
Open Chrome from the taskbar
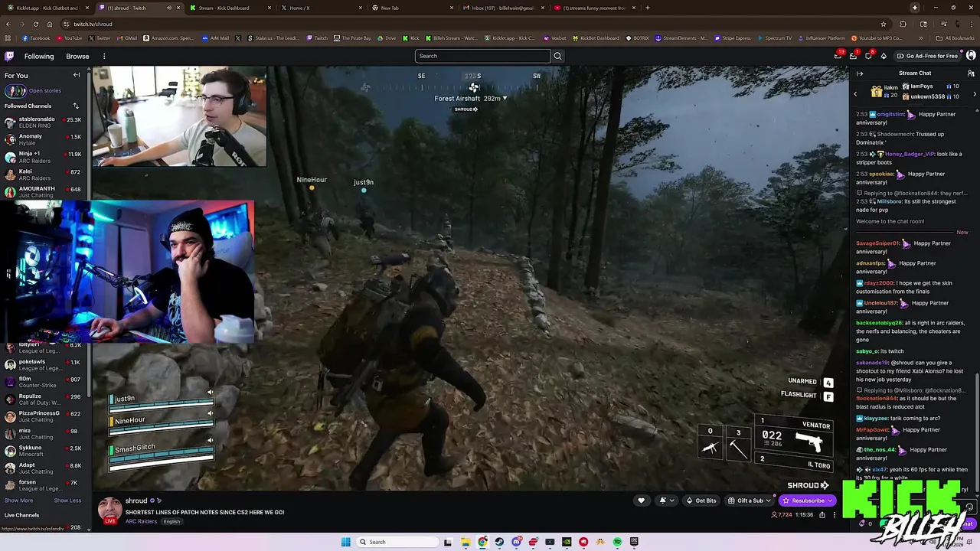[482, 542]
